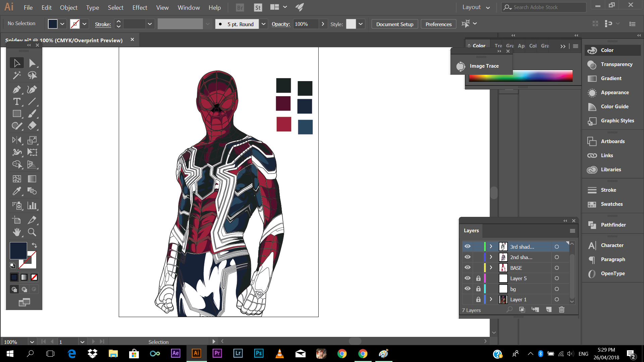This screenshot has height=362, width=644.
Task: Delete selected layer with trash icon
Action: click(x=562, y=310)
